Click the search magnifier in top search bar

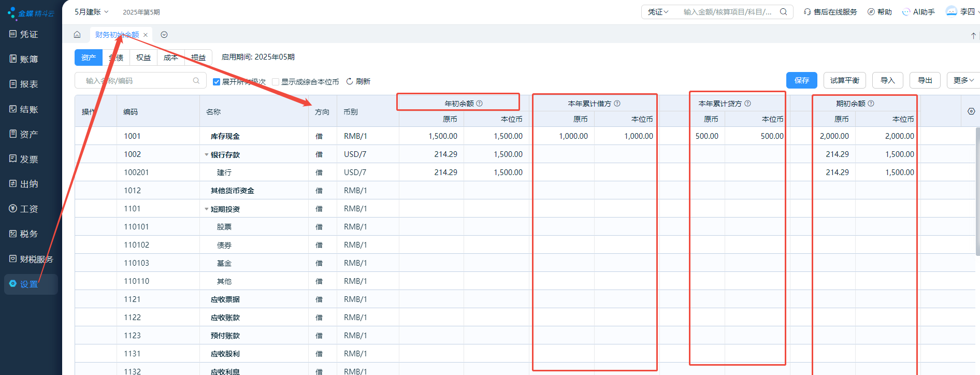click(784, 12)
